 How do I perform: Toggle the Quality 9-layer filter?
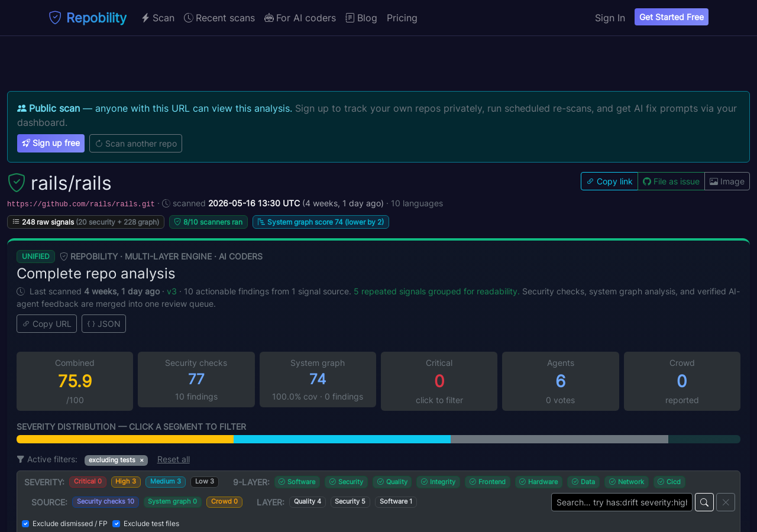[x=392, y=482]
